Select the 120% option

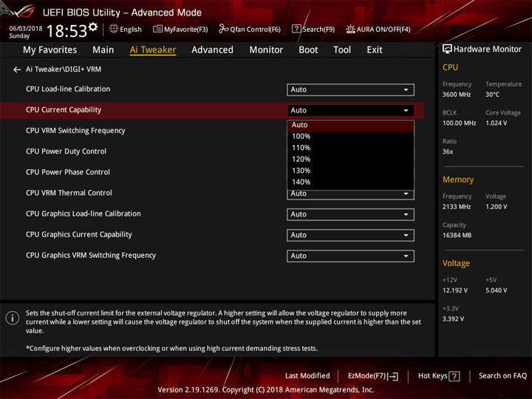350,159
